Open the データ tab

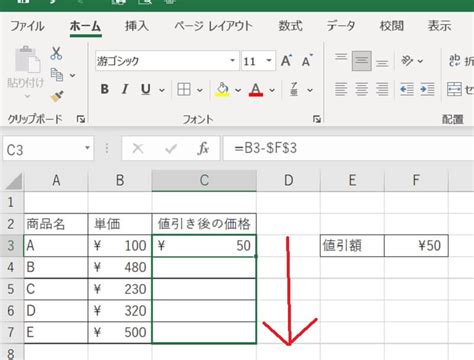pyautogui.click(x=341, y=26)
